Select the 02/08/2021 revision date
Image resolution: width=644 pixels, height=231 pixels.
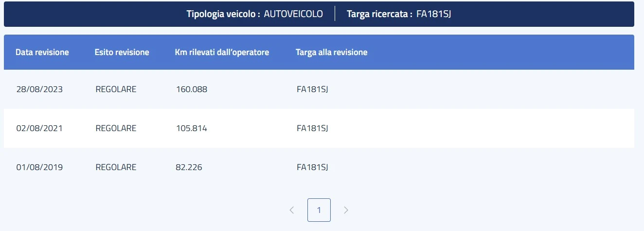[x=39, y=129]
